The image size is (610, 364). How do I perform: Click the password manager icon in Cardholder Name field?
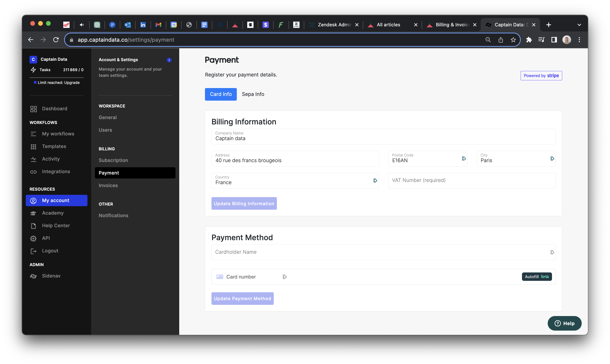(552, 252)
